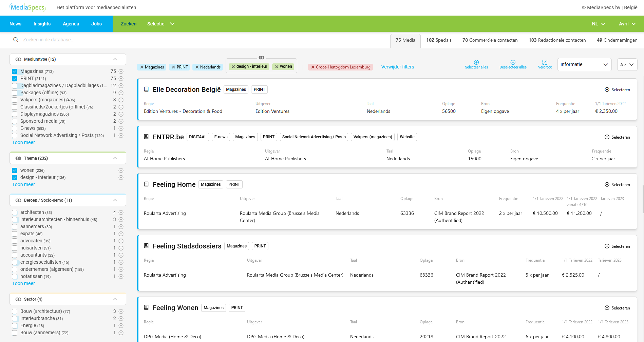
Task: Toggle AND/OR icon in Beroep / Socio-demo header
Action: tap(18, 200)
